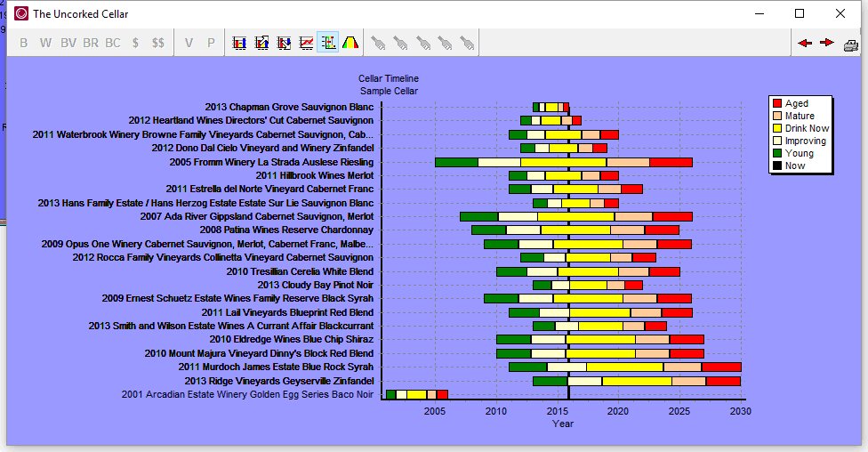868x452 pixels.
Task: Go forward with red right arrow
Action: pos(827,43)
